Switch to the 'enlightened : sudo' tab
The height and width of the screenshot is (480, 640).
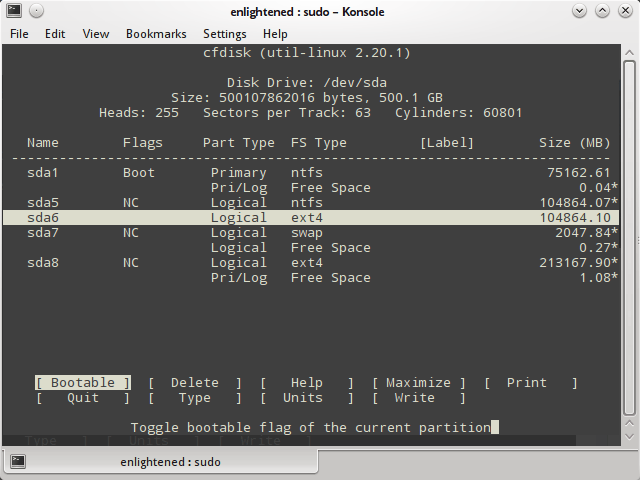[x=170, y=462]
